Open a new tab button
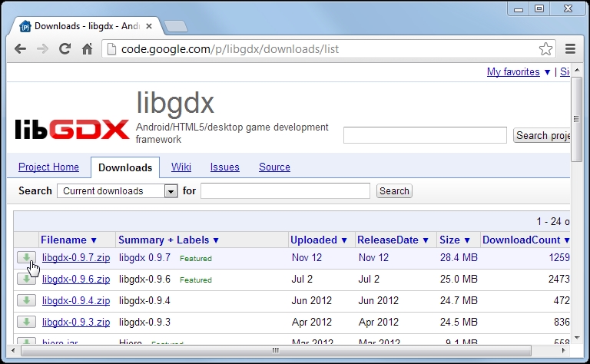This screenshot has height=364, width=590. [176, 26]
